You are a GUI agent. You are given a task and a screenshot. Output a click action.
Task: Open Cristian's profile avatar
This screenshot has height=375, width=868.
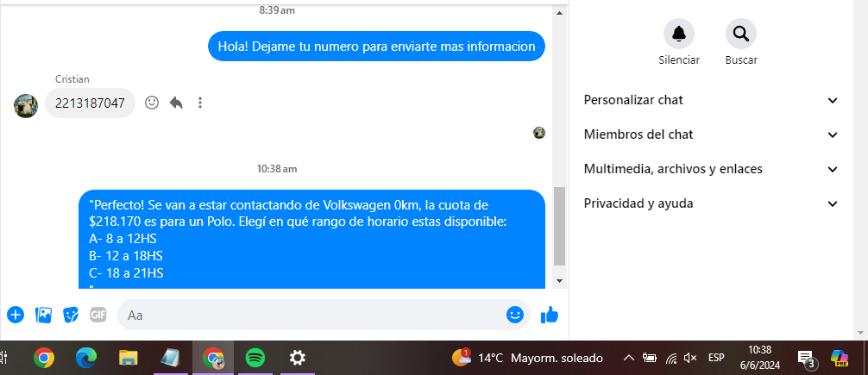(26, 106)
